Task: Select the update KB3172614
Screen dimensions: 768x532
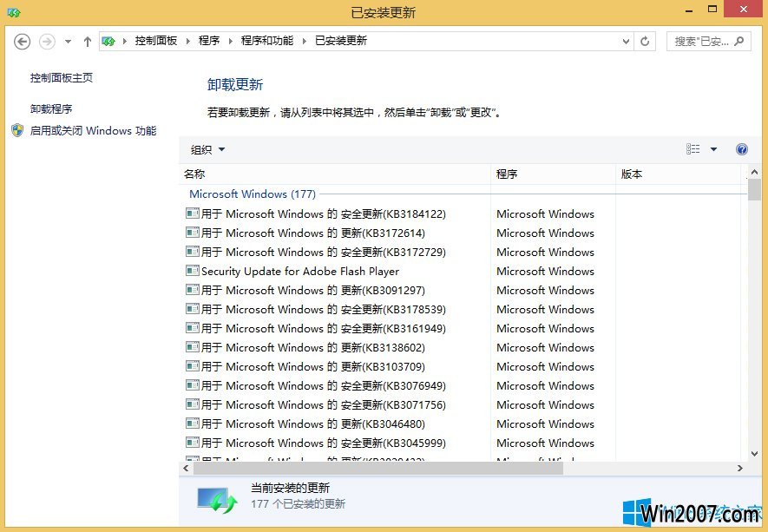Action: pos(305,233)
